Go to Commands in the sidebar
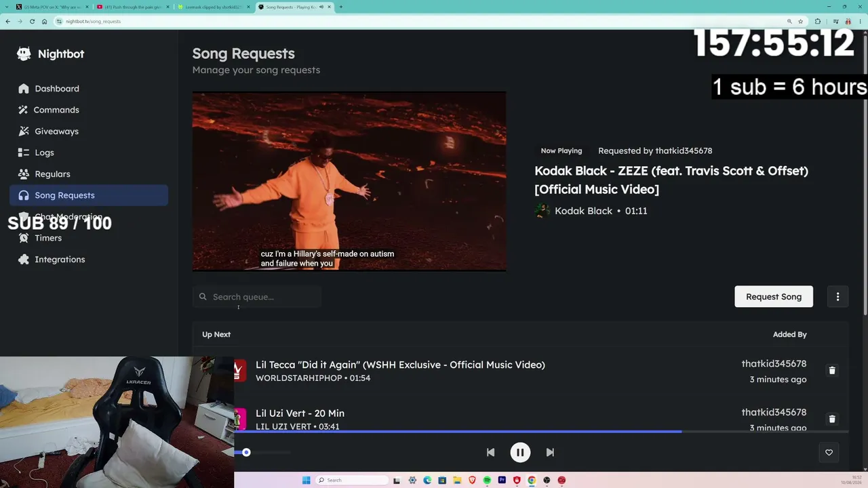 tap(89, 110)
